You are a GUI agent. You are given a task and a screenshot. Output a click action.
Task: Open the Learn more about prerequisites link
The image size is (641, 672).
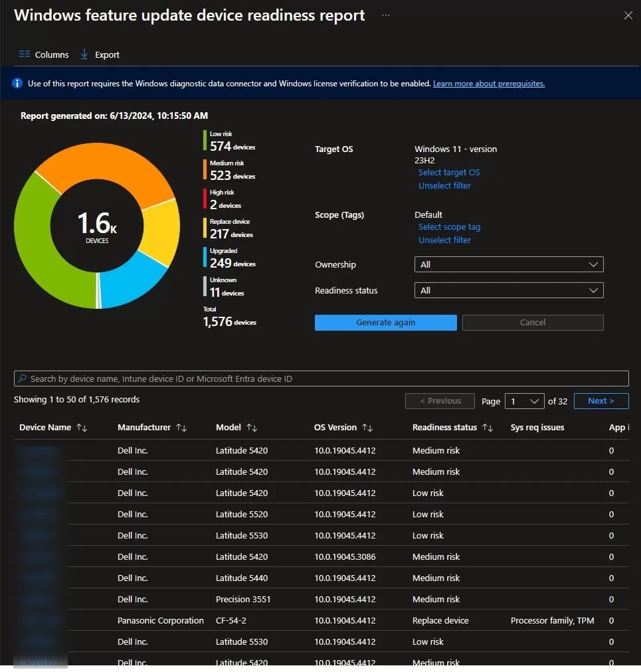click(x=489, y=83)
